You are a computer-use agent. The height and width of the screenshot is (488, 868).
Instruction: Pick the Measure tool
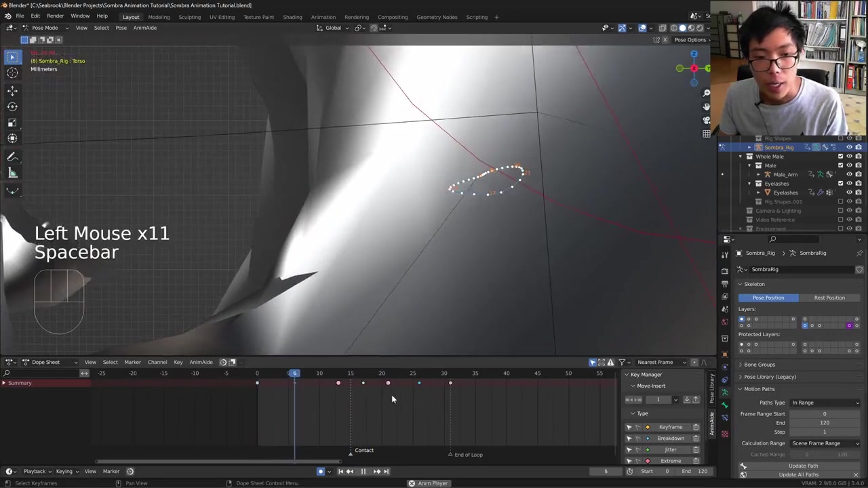12,174
